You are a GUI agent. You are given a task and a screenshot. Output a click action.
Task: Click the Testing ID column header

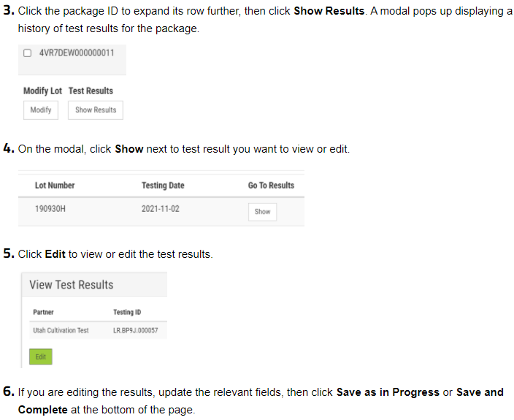coord(127,312)
